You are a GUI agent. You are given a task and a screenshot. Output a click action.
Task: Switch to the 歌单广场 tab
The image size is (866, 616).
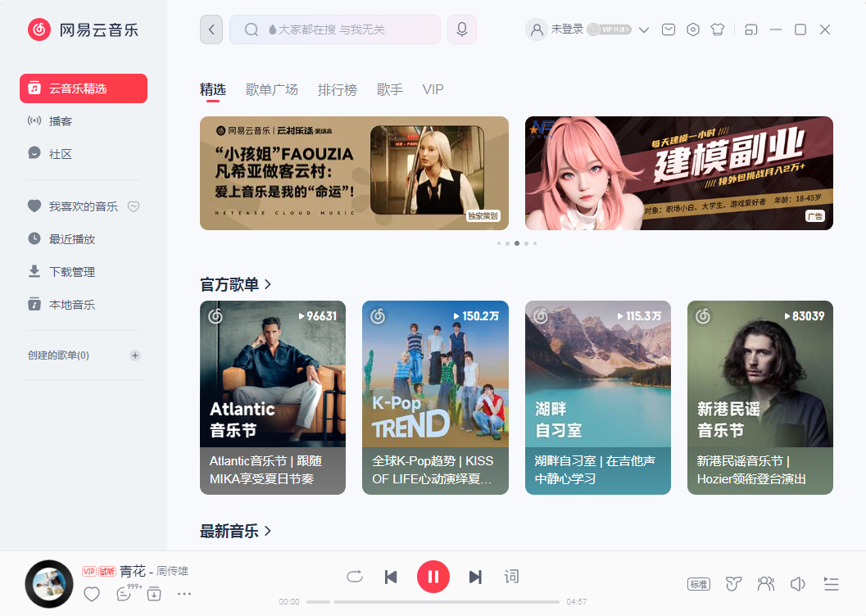click(272, 89)
